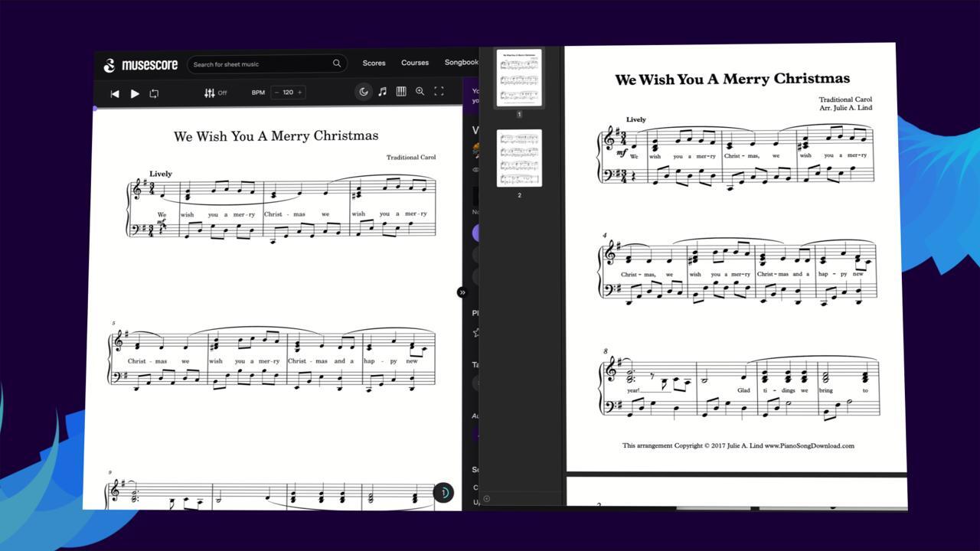
Task: Click the BPM value 120
Action: click(x=288, y=93)
